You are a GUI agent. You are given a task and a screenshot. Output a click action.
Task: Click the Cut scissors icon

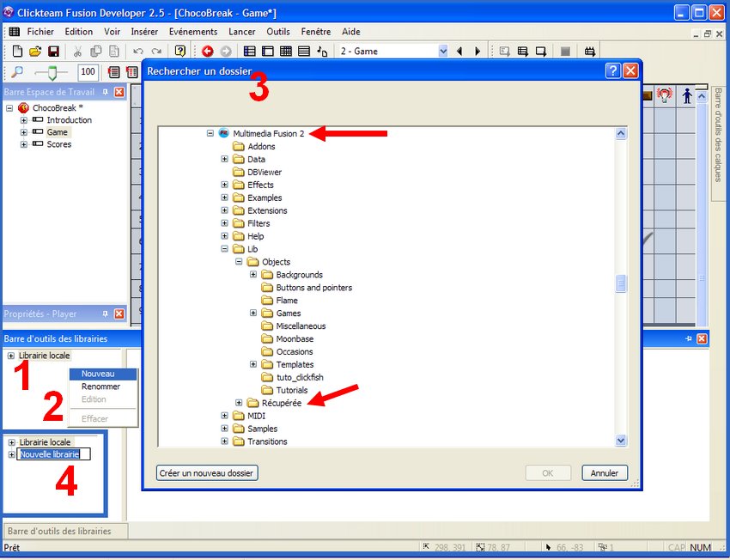78,52
